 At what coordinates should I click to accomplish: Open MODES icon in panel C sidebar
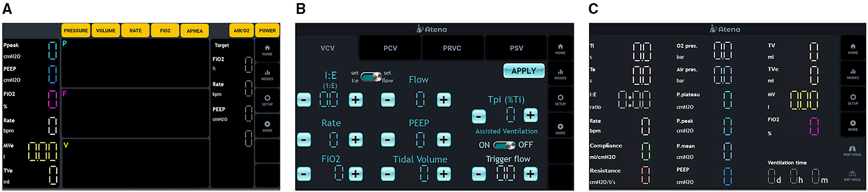[853, 74]
